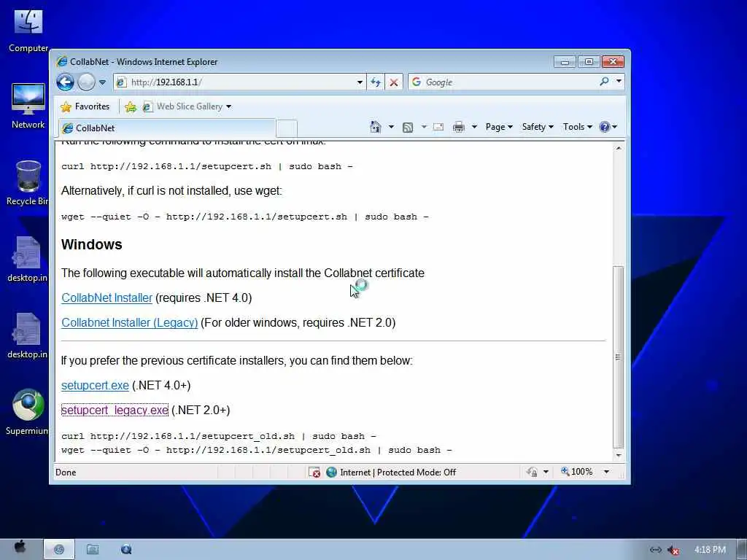This screenshot has height=560, width=747.
Task: Refresh the page with the refresh icon
Action: point(376,82)
